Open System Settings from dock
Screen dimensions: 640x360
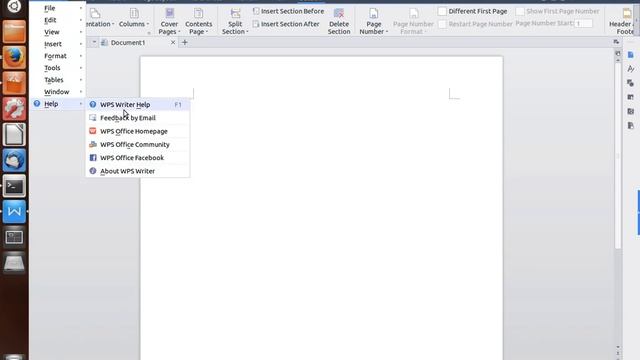[x=14, y=109]
